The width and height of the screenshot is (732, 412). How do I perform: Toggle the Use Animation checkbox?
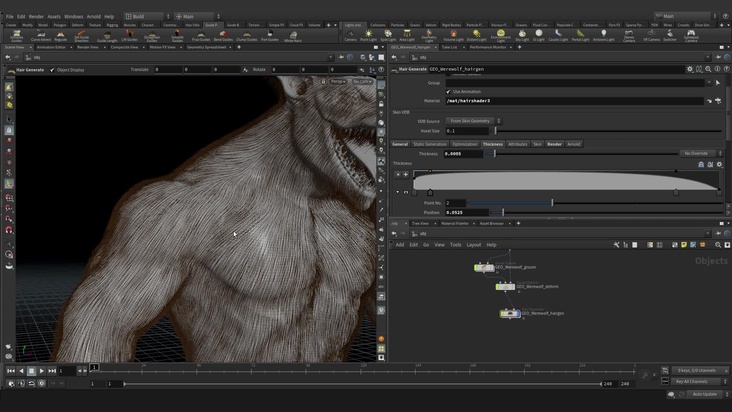(448, 92)
